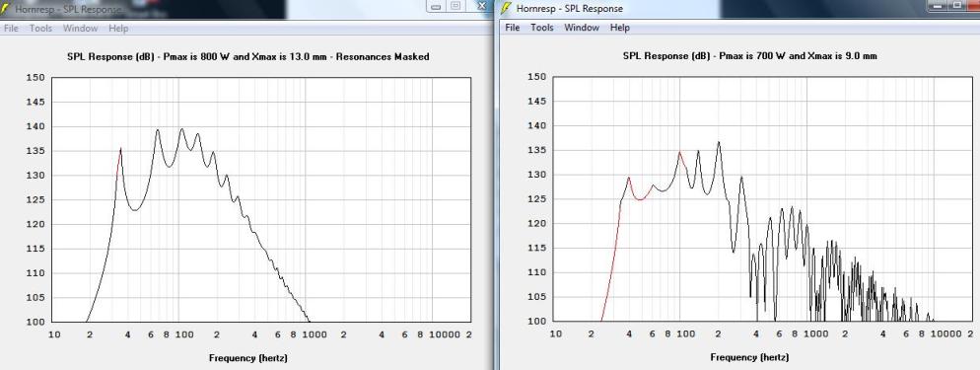Click the SPL response plot area in the left window
This screenshot has width=980, height=370.
tap(260, 199)
